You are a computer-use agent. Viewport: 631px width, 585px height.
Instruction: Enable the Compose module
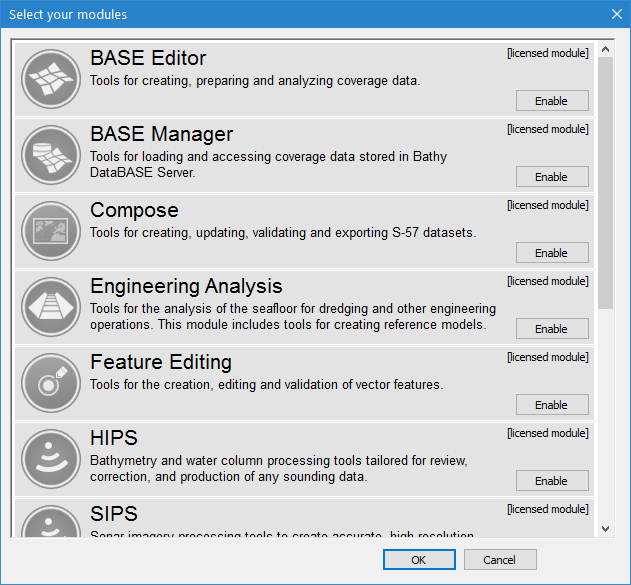551,253
